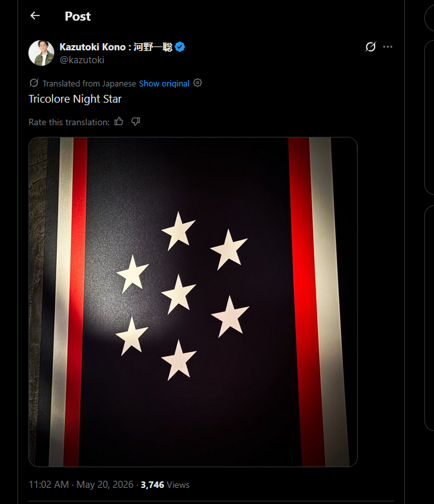Click the center white star in photo
This screenshot has width=434, height=504.
178,294
